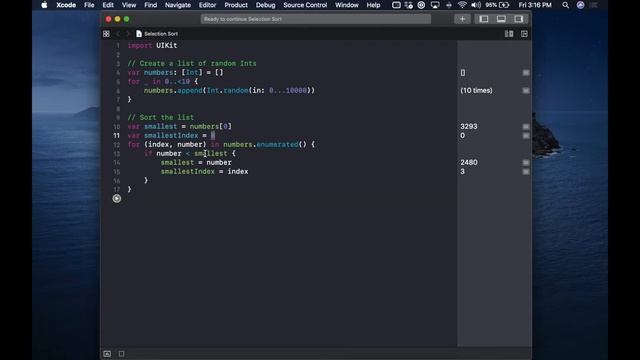Click the Library plus button
This screenshot has height=360, width=640.
(462, 19)
